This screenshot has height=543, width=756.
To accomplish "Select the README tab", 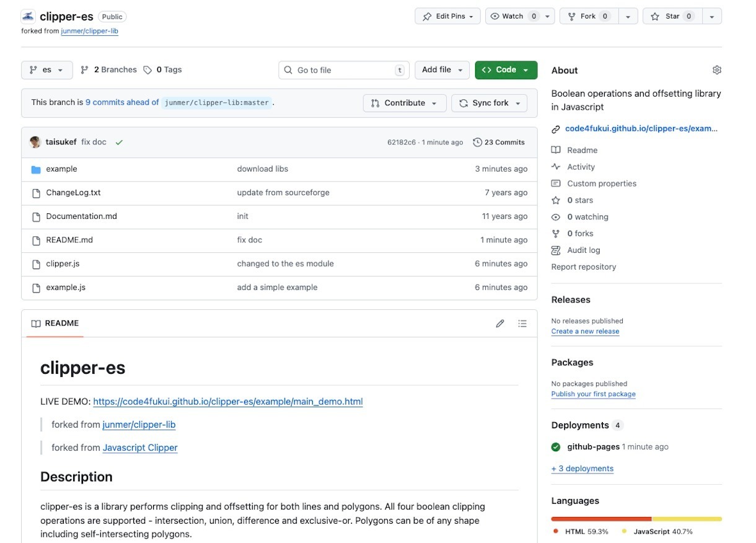I will point(55,324).
